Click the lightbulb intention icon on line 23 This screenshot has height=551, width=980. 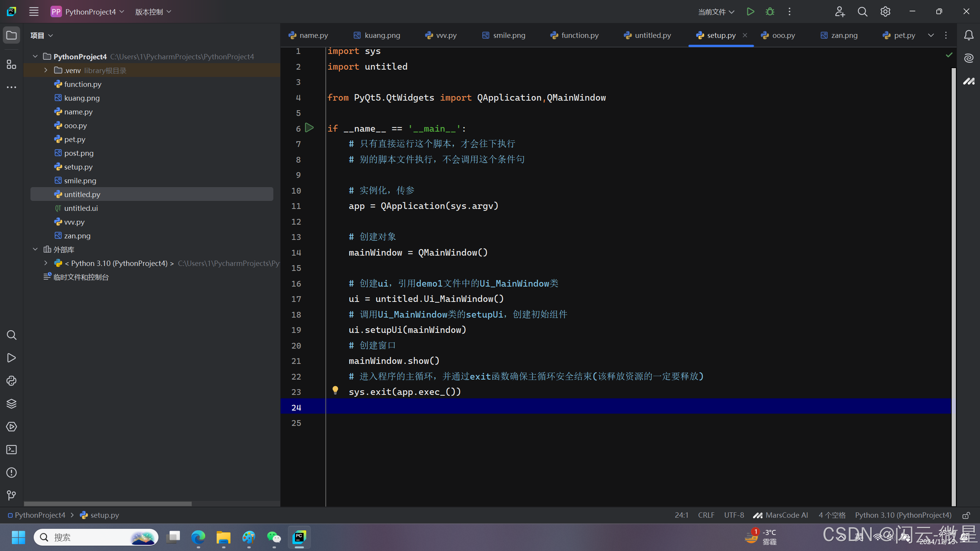(335, 390)
